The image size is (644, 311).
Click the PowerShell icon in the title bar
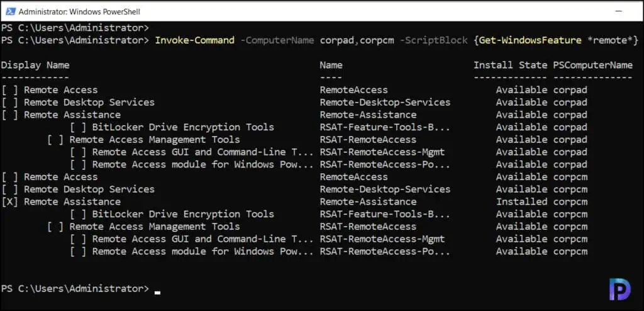[11, 11]
